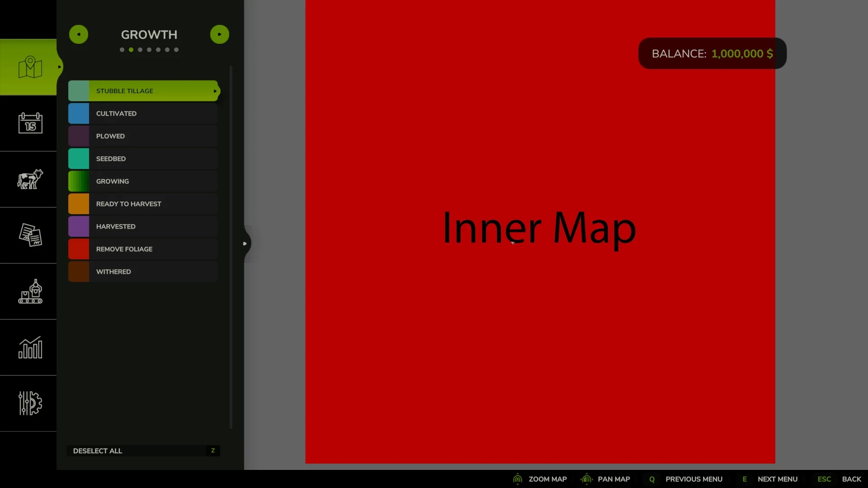Viewport: 868px width, 488px height.
Task: Open the game settings gear icon
Action: (30, 403)
